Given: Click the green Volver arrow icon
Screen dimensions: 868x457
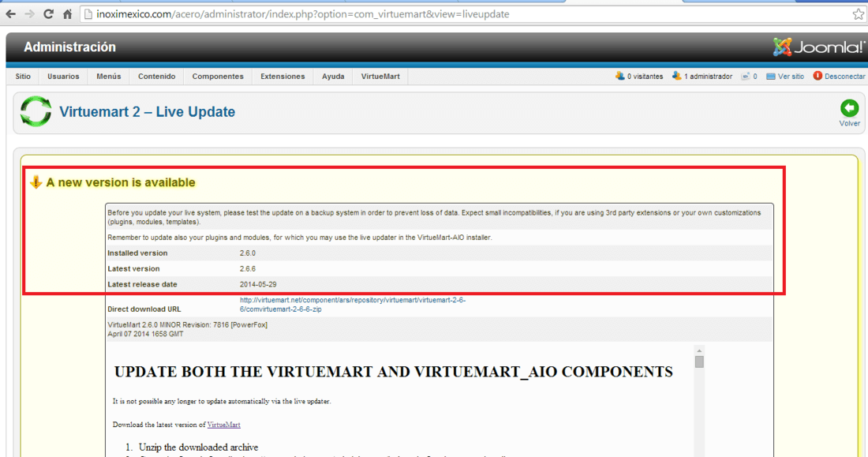Looking at the screenshot, I should click(x=849, y=108).
